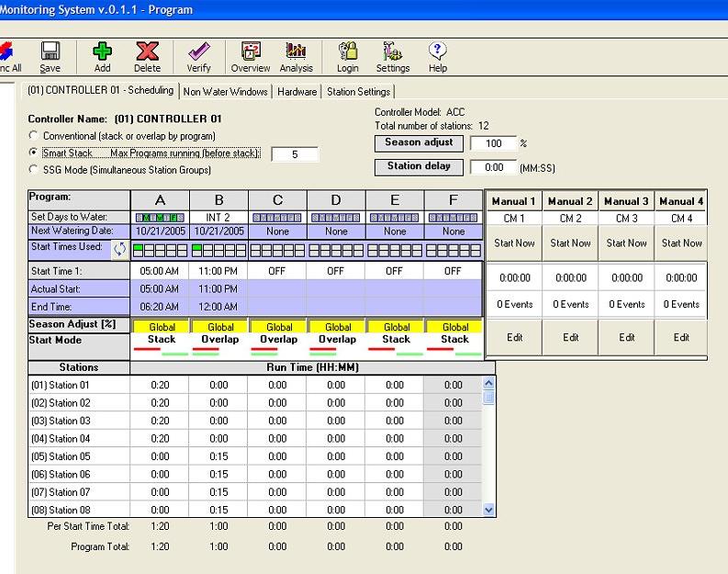The image size is (728, 574).
Task: Click the Manual 2 column header
Action: [x=570, y=201]
